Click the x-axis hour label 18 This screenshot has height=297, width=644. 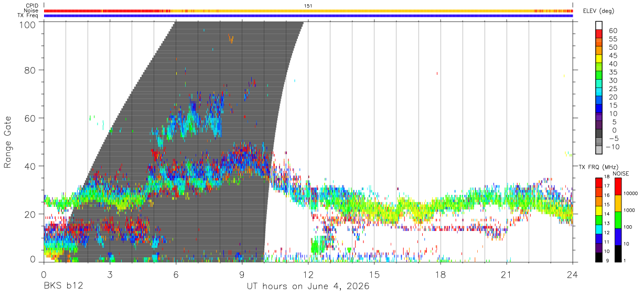(441, 274)
